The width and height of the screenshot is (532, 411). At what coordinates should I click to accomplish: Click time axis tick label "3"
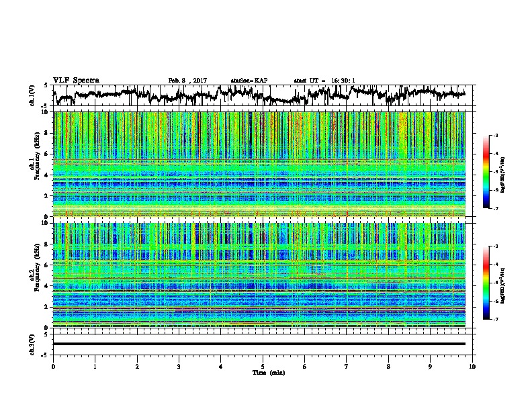(179, 367)
